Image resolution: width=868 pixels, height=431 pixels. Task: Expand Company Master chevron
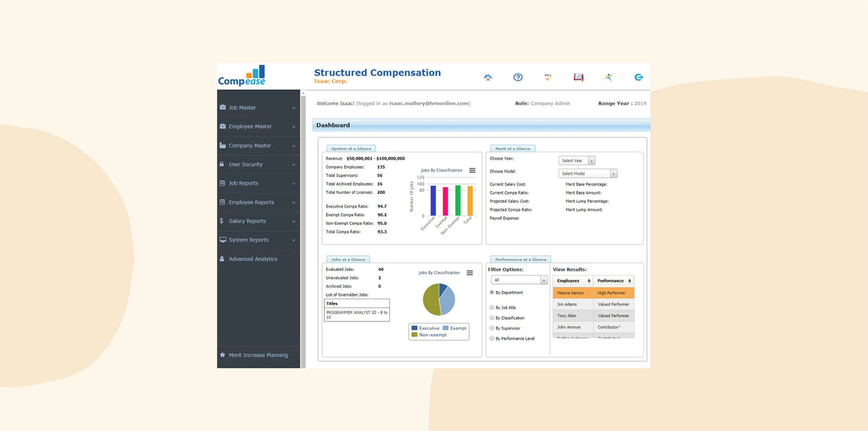click(x=294, y=146)
